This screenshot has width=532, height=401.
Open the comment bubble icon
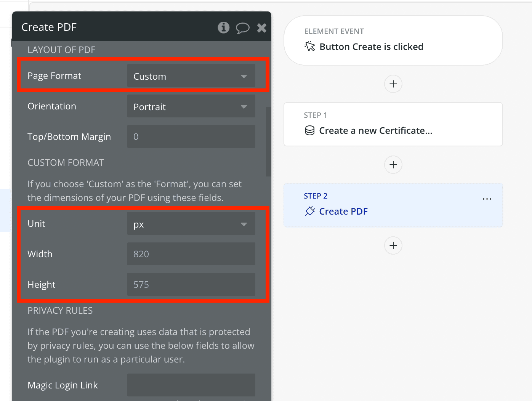pos(242,28)
